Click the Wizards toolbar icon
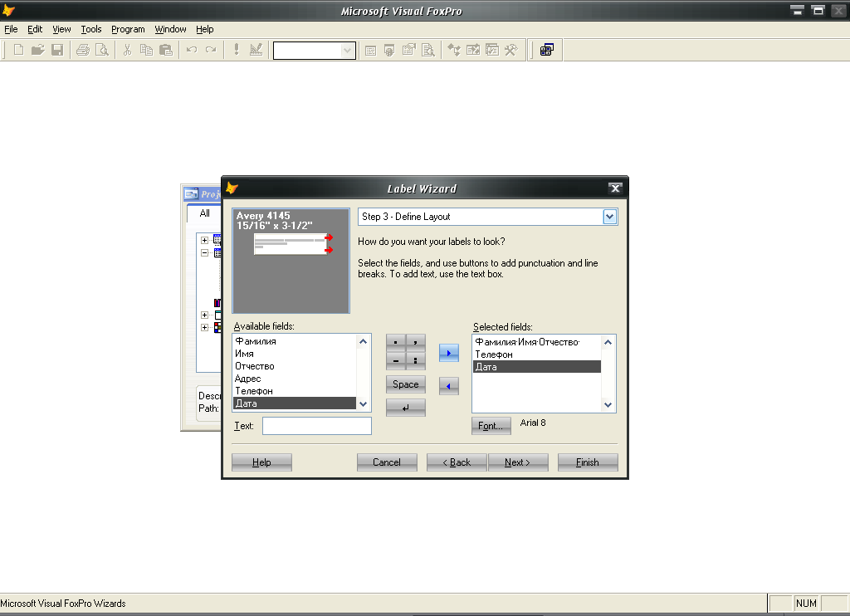This screenshot has height=616, width=850. tap(546, 51)
